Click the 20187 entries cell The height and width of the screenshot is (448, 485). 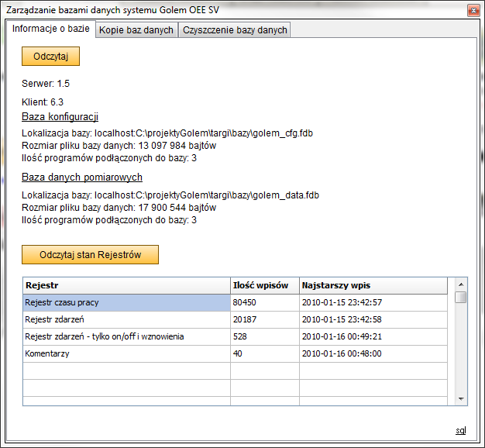265,319
